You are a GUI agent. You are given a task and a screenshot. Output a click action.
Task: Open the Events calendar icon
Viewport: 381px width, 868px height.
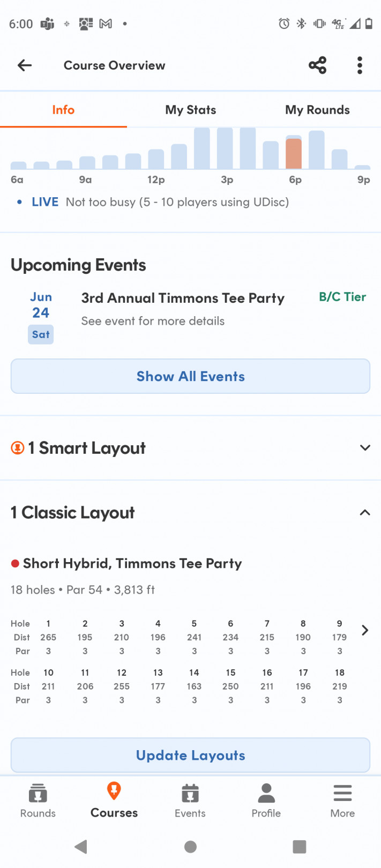[x=190, y=794]
